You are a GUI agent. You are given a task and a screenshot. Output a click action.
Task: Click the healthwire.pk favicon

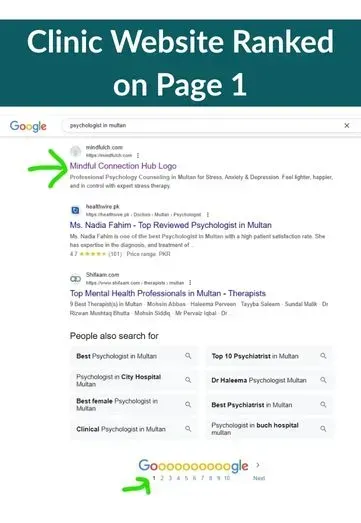[x=76, y=210]
